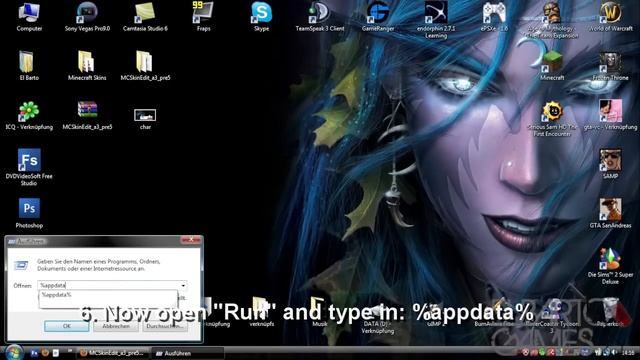Open the system tray volume icon

point(614,352)
